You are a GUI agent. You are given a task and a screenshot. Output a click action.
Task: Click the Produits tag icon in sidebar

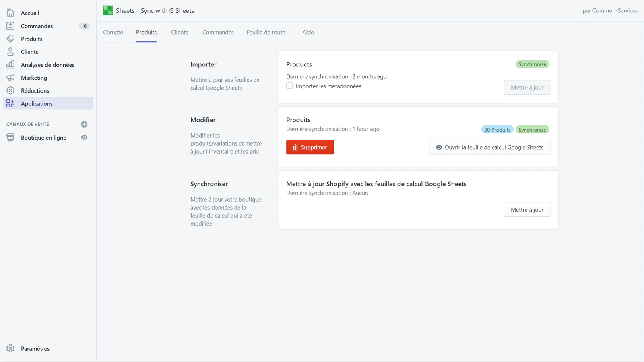pyautogui.click(x=10, y=39)
